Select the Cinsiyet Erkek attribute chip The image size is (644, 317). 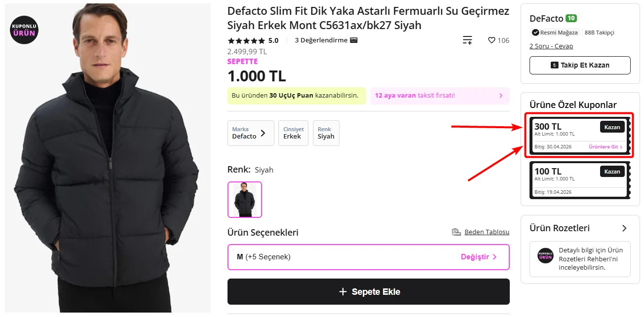[x=293, y=133]
